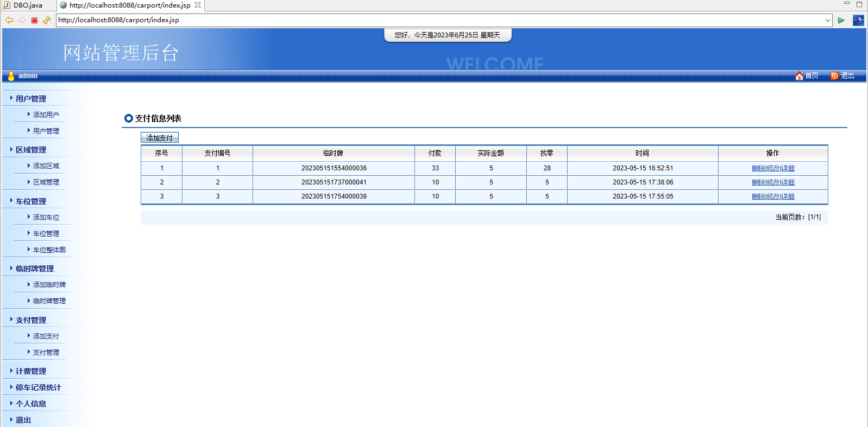Viewport: 868px width, 427px height.
Task: Click the change value 28 cell
Action: pos(547,168)
